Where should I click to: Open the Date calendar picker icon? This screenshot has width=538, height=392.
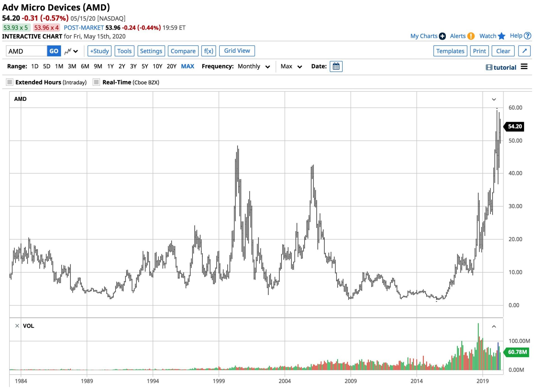point(336,66)
